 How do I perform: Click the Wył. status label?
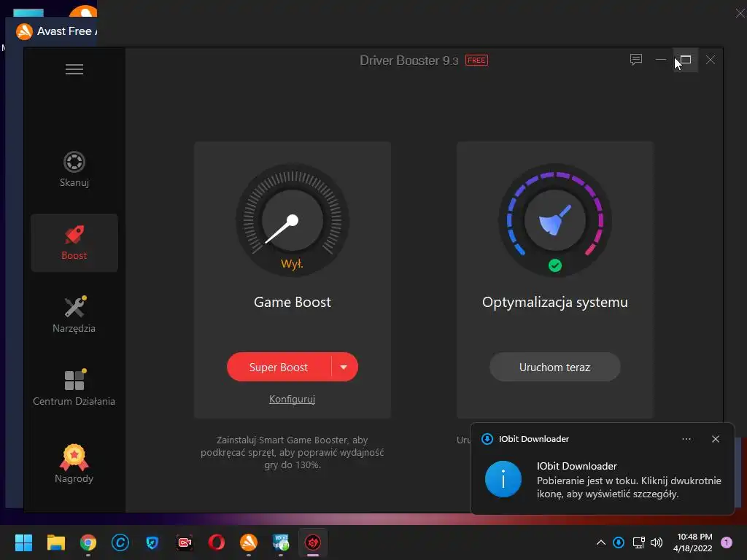pos(292,264)
